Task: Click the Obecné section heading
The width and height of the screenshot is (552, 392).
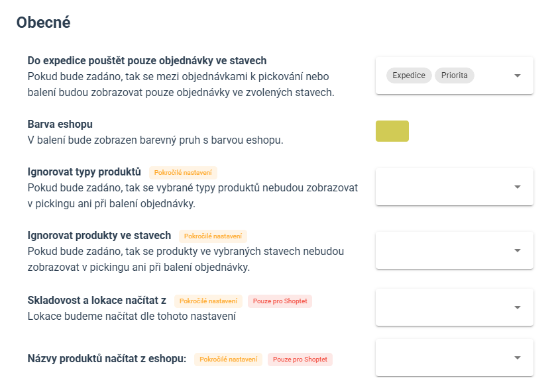Action: 43,23
